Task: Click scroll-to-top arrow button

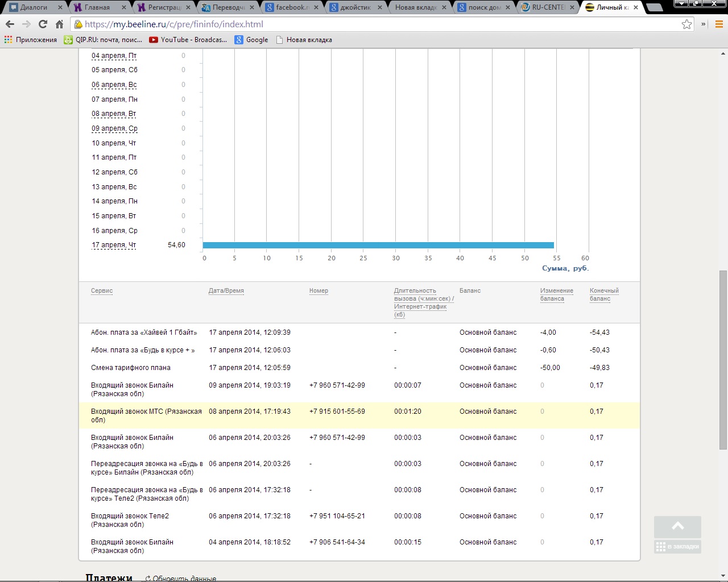Action: pos(677,527)
